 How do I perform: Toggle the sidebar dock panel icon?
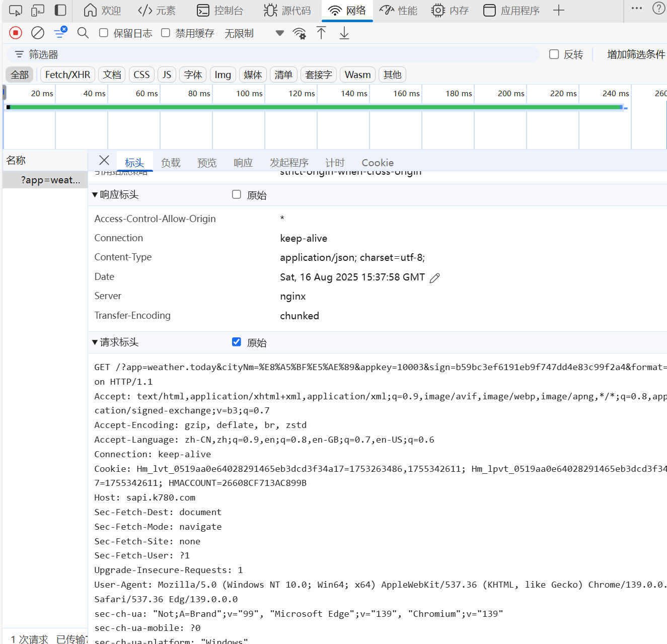[60, 10]
